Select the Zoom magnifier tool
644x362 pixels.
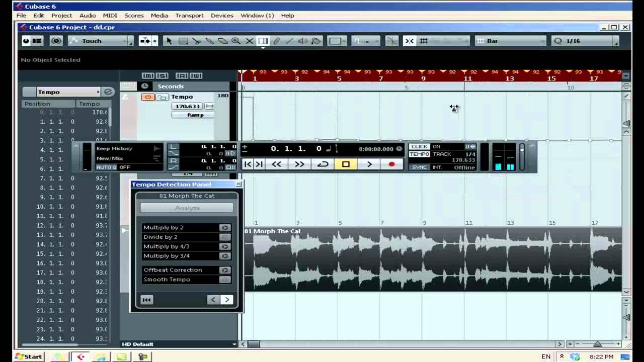[x=236, y=41]
